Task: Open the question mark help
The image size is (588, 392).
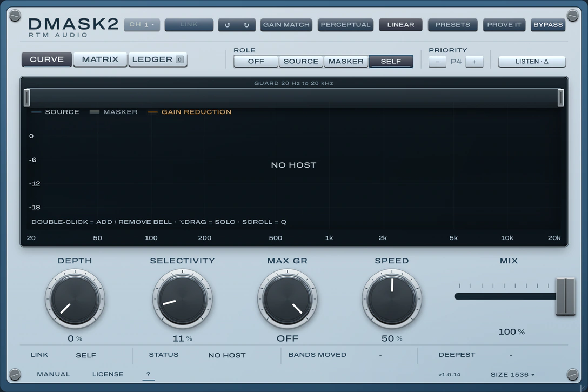Action: [148, 374]
